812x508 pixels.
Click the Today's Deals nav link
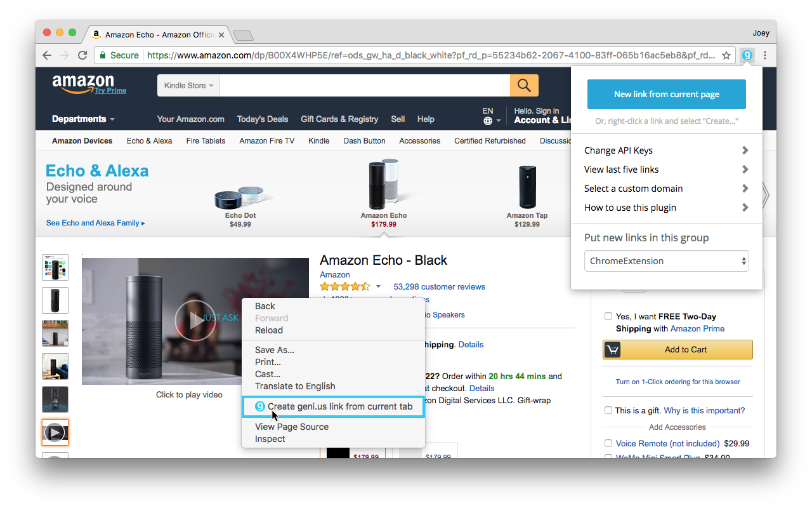[263, 119]
